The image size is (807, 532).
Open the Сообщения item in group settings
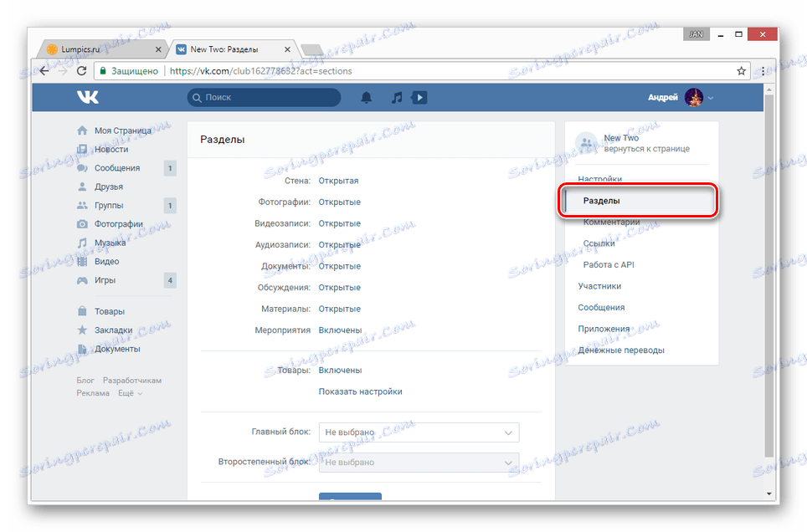coord(601,307)
